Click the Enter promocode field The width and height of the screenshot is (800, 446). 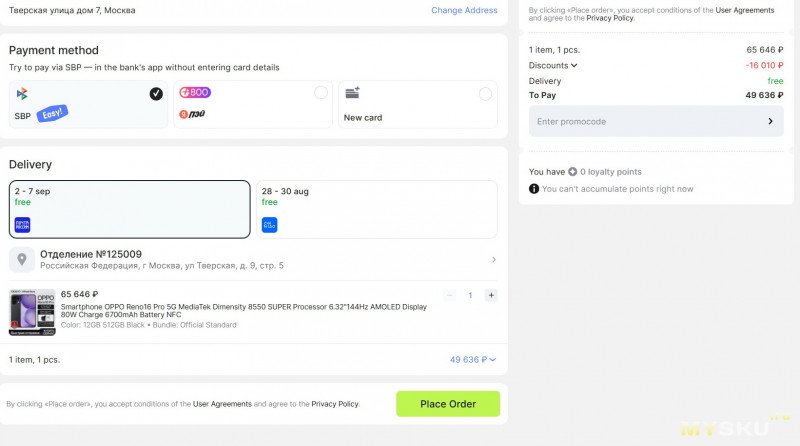coord(656,121)
